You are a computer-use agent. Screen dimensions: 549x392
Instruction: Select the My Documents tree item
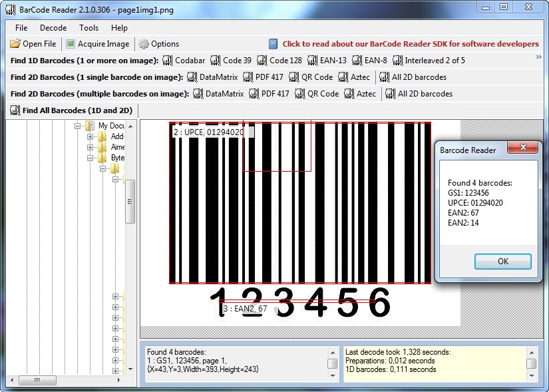[111, 125]
